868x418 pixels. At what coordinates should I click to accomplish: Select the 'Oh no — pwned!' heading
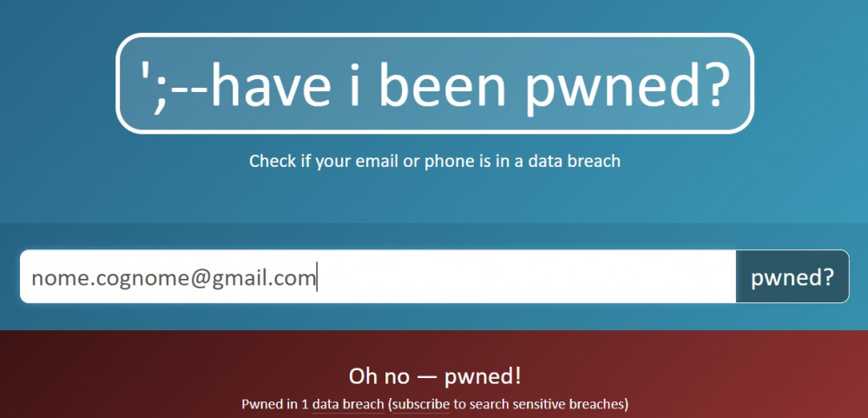[435, 376]
